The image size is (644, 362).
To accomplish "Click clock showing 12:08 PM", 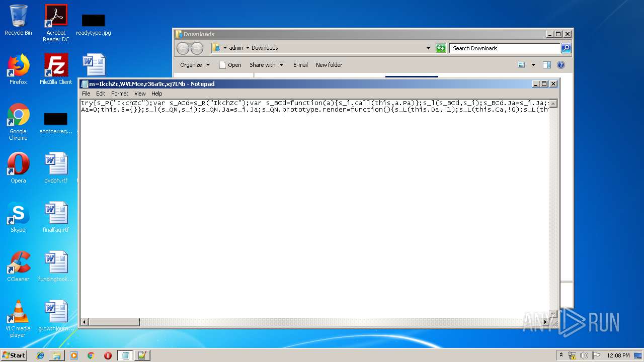I will point(618,355).
